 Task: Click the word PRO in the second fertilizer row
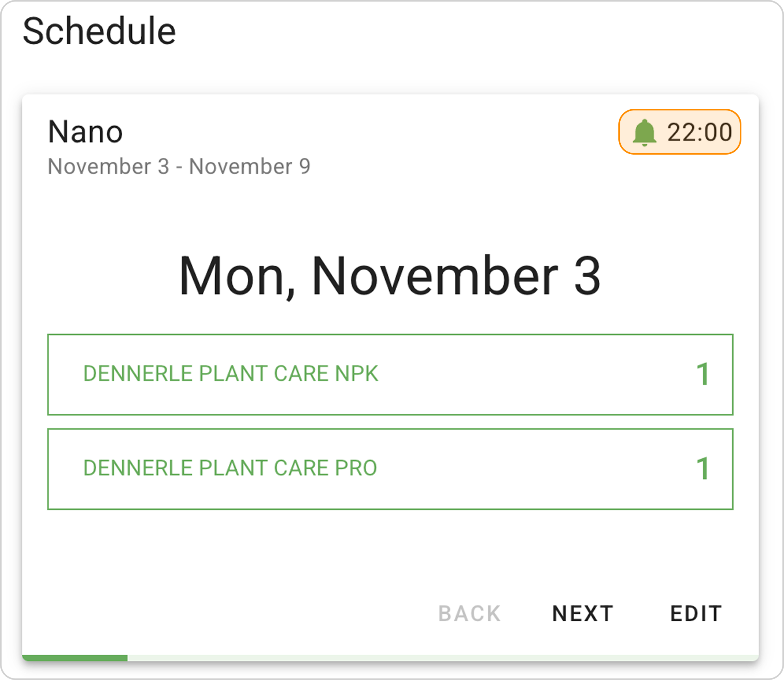pos(356,468)
